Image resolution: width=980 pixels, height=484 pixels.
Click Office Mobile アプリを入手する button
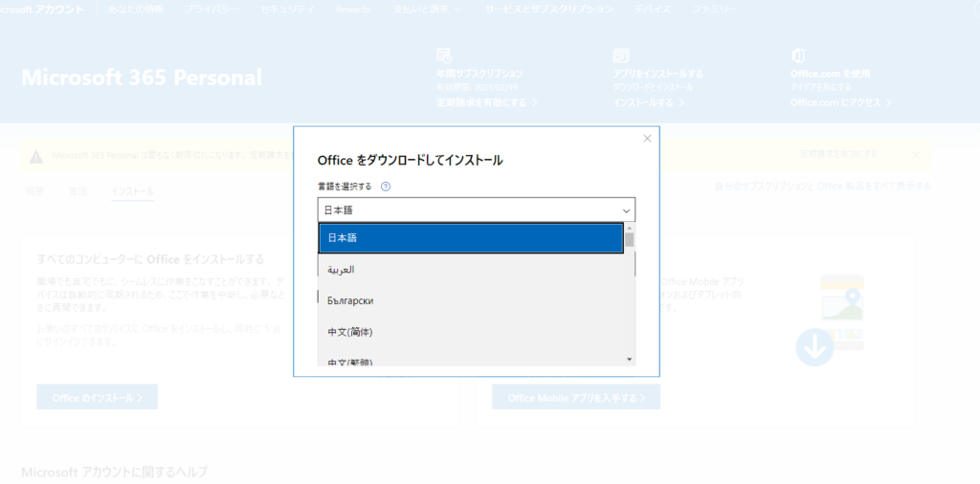click(575, 397)
